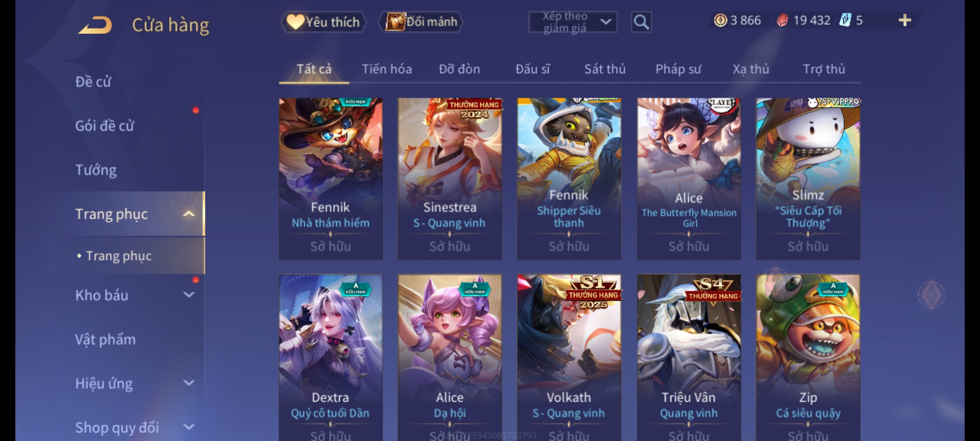Open the search magnifier icon
This screenshot has height=441, width=980.
[641, 22]
